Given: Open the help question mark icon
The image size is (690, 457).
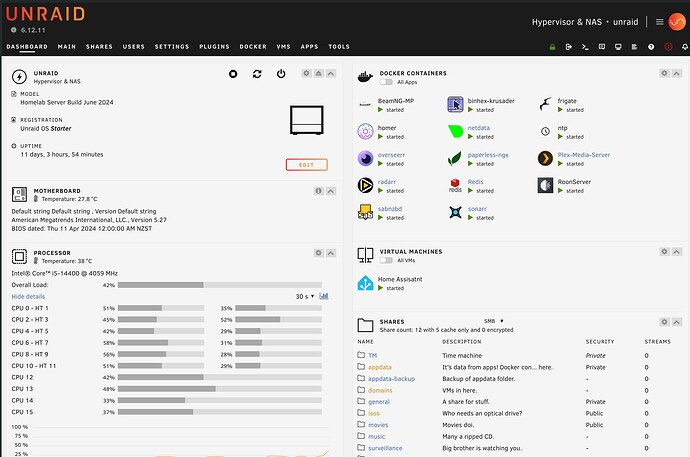Looking at the screenshot, I should [x=651, y=47].
